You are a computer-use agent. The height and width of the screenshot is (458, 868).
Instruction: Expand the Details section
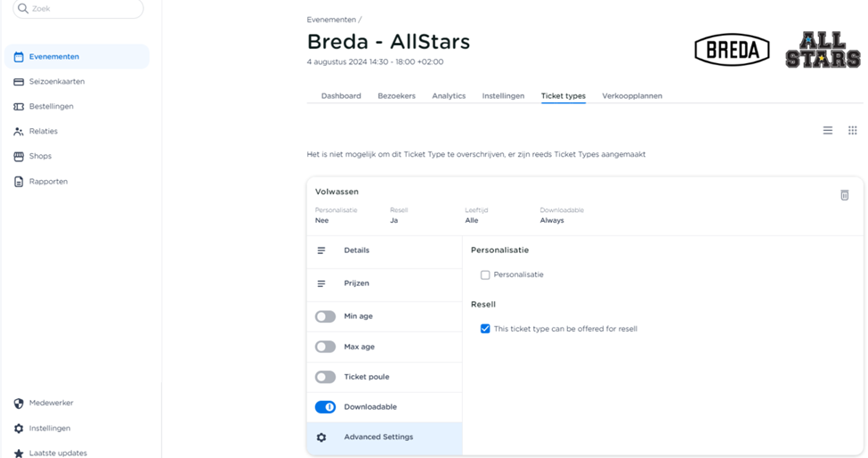(356, 250)
